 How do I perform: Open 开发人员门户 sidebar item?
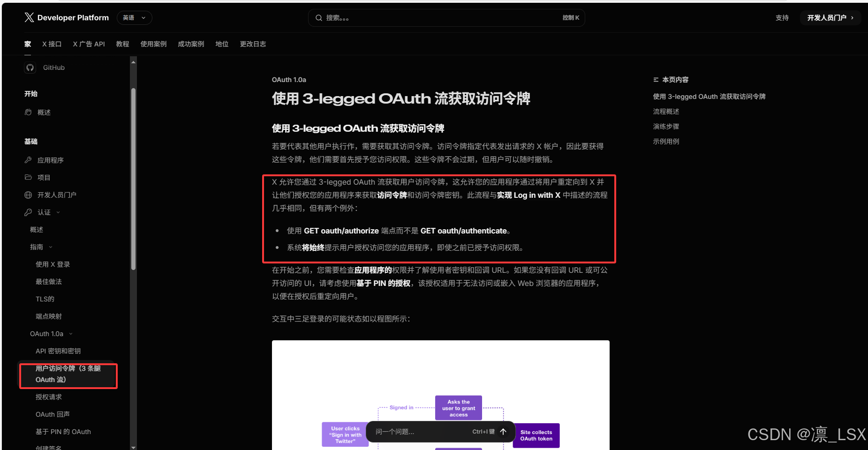coord(57,195)
